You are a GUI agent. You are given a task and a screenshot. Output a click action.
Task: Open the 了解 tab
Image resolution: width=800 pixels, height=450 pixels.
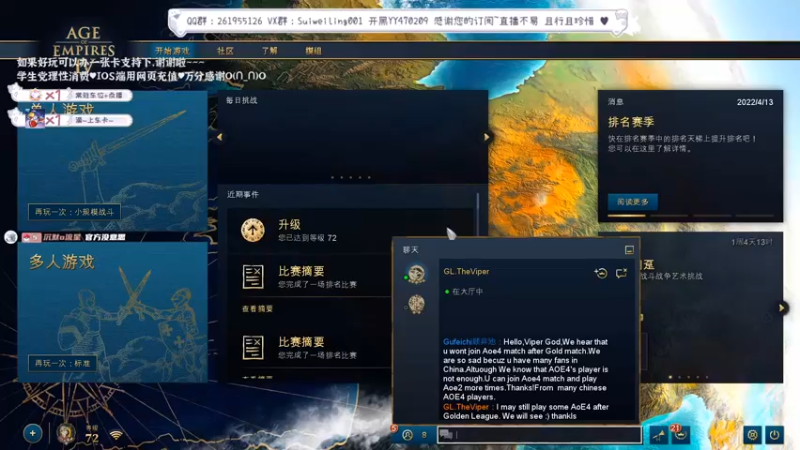(269, 51)
